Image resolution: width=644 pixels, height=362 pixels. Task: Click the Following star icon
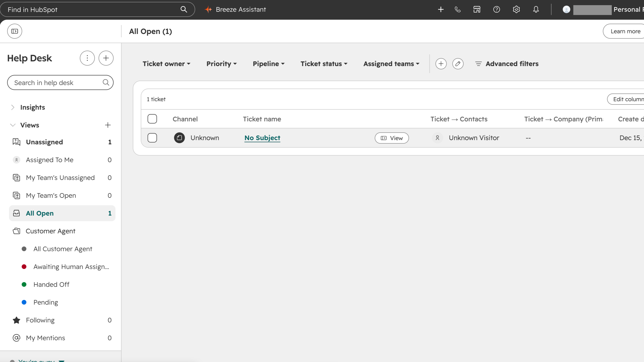tap(16, 320)
